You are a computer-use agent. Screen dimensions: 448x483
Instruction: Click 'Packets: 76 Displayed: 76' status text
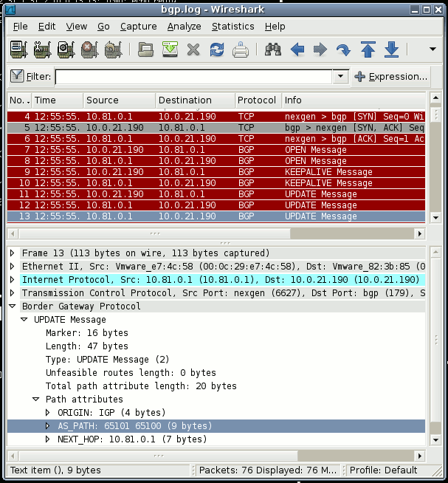pyautogui.click(x=268, y=470)
